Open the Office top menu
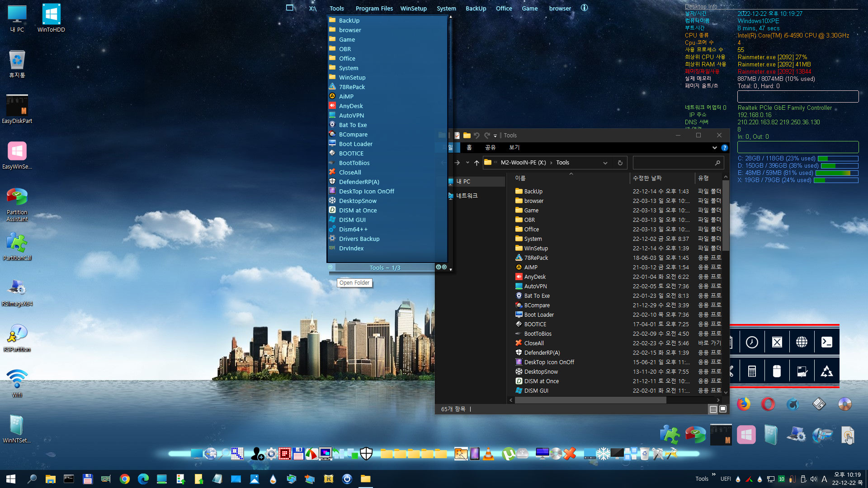Image resolution: width=868 pixels, height=488 pixels. [x=504, y=8]
